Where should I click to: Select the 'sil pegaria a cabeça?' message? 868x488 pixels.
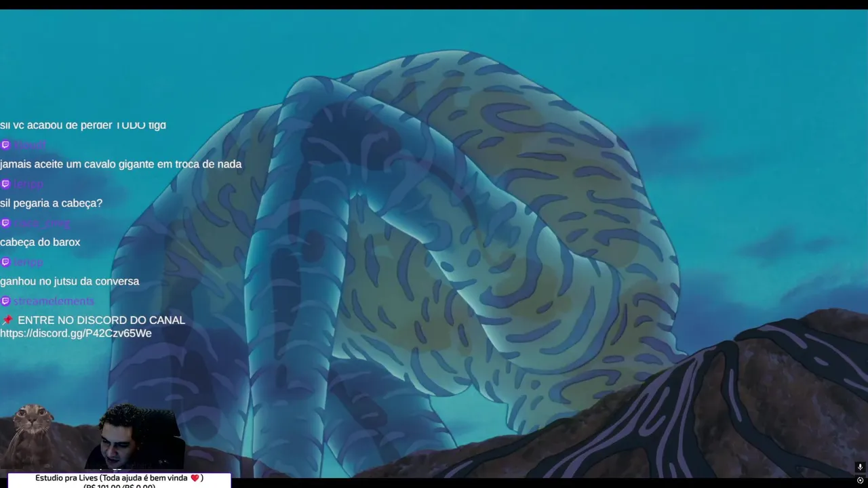[x=51, y=203]
